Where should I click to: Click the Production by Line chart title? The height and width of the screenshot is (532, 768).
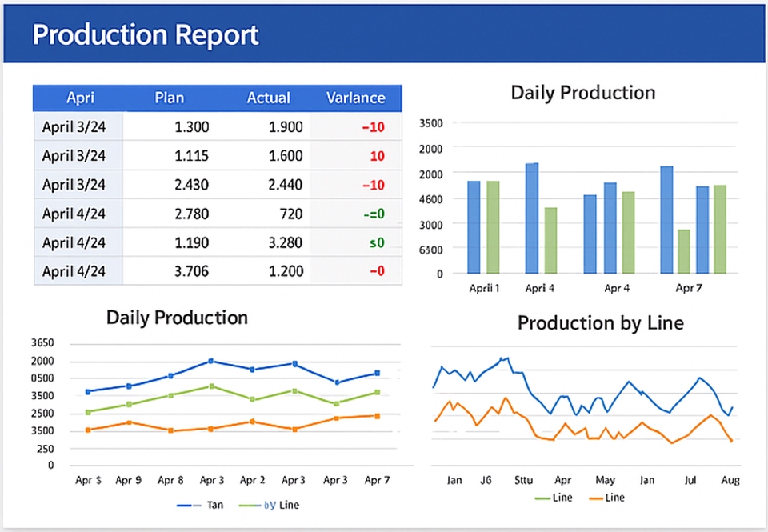601,323
